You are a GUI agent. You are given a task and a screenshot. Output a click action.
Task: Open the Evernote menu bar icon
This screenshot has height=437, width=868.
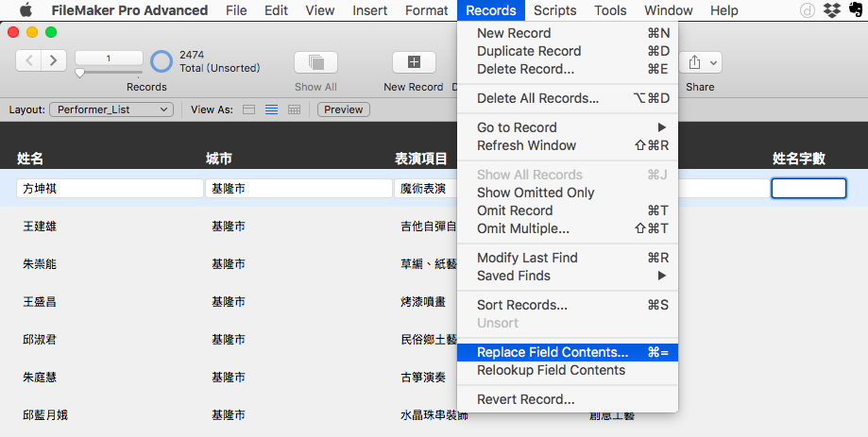pyautogui.click(x=856, y=10)
